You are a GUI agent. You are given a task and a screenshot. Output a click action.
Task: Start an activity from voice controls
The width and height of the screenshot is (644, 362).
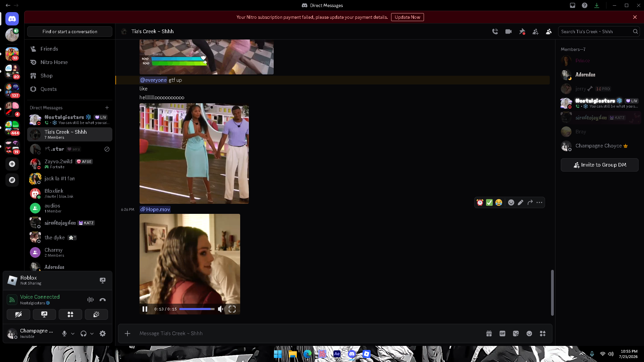70,314
